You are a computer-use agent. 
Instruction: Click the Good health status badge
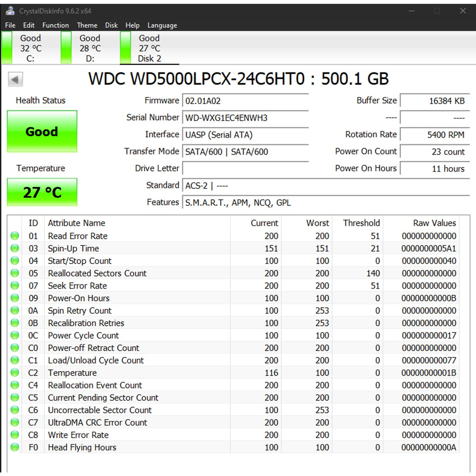(42, 132)
